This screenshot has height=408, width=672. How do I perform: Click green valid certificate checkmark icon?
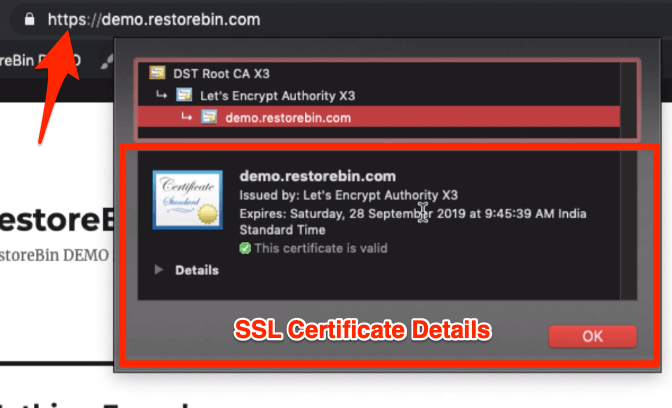(x=245, y=248)
